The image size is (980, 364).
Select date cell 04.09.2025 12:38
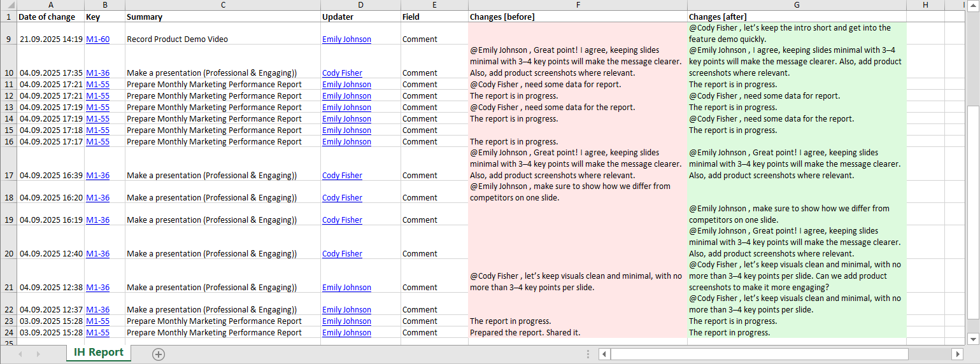50,276
